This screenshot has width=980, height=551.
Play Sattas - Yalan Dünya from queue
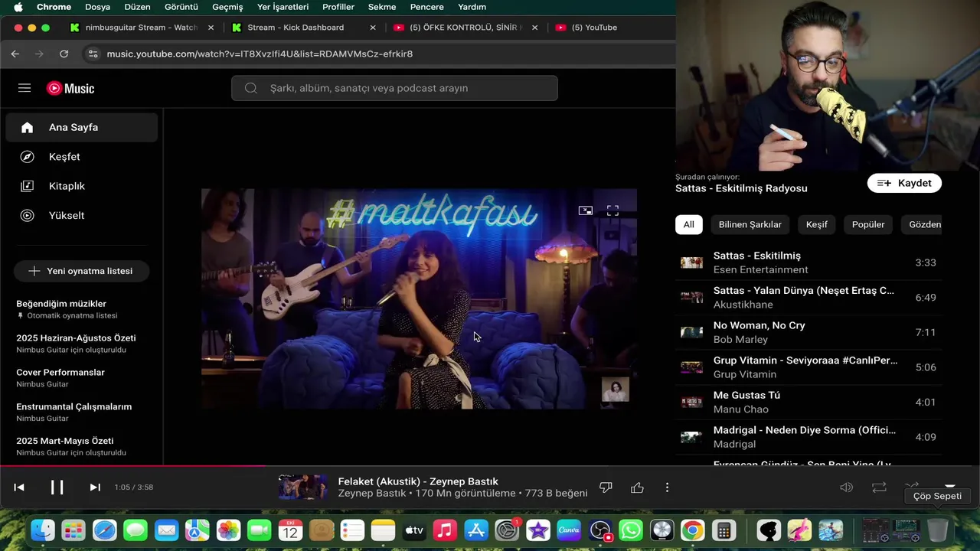pos(808,298)
